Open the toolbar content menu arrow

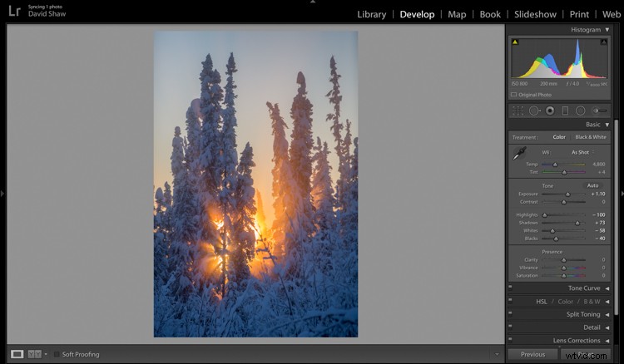pos(497,354)
